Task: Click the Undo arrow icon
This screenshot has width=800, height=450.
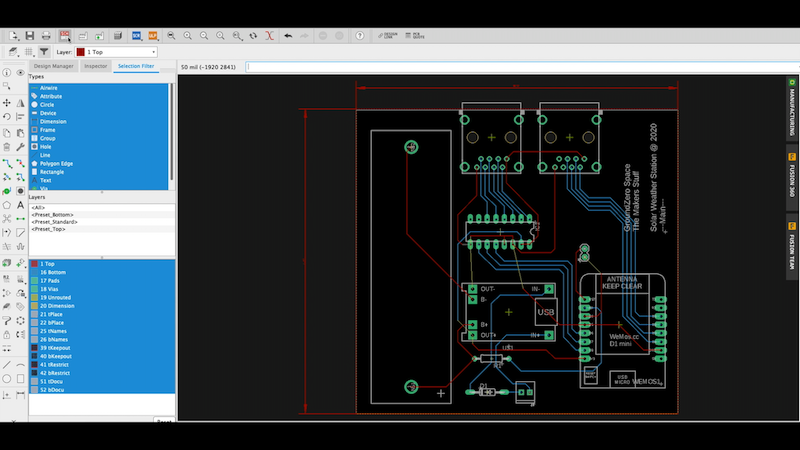Action: pos(288,35)
